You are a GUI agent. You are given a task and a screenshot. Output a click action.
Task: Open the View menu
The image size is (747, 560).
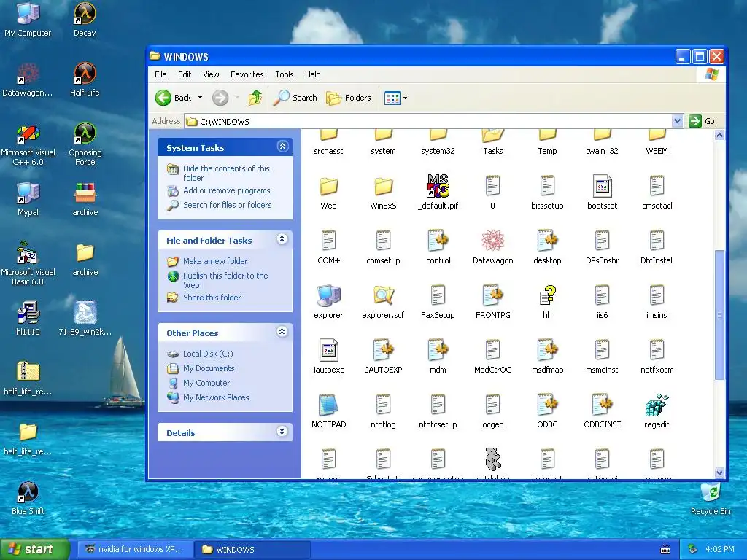click(x=211, y=74)
